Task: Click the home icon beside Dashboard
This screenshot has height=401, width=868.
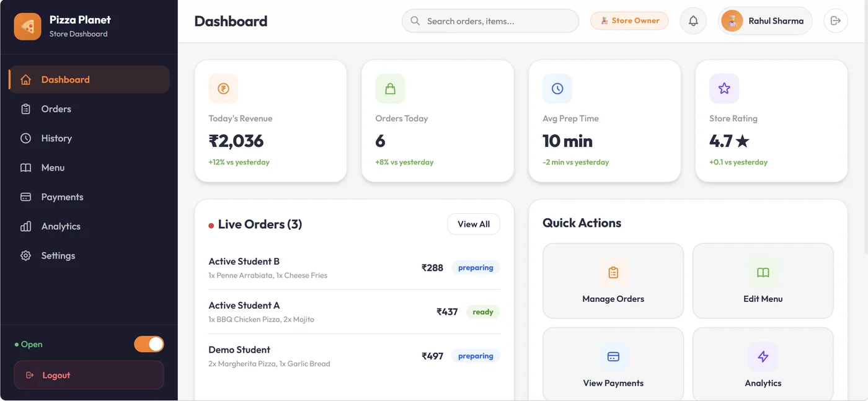Action: point(25,79)
